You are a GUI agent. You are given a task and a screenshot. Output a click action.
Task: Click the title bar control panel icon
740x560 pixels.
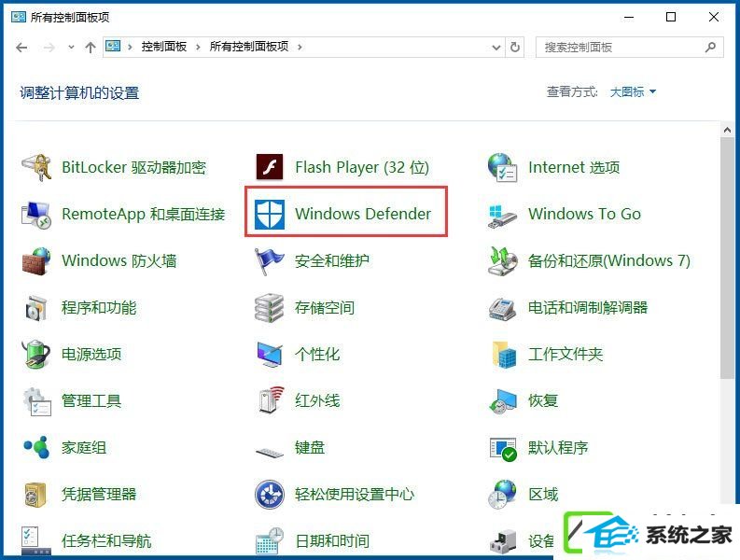pos(19,18)
